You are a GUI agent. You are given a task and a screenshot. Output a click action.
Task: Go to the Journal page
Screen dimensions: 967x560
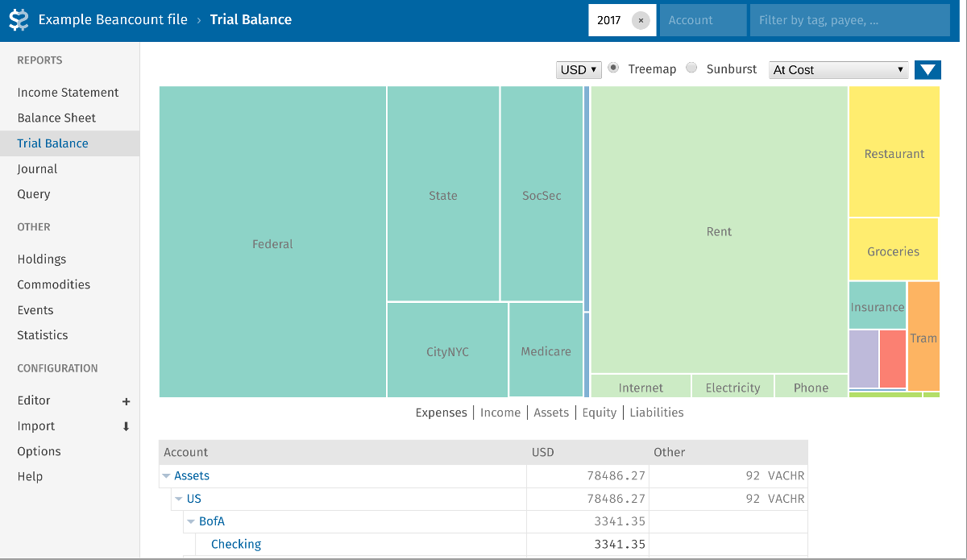pyautogui.click(x=37, y=169)
